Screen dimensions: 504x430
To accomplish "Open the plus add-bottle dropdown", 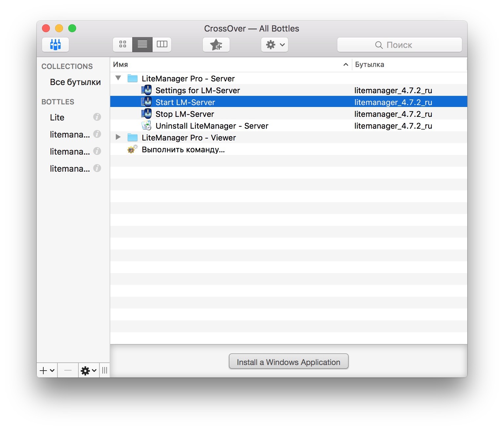I will (47, 371).
